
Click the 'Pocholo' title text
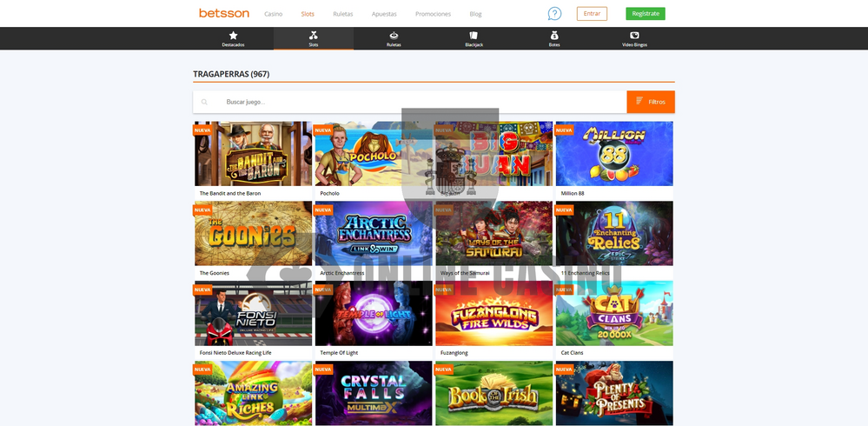[329, 193]
